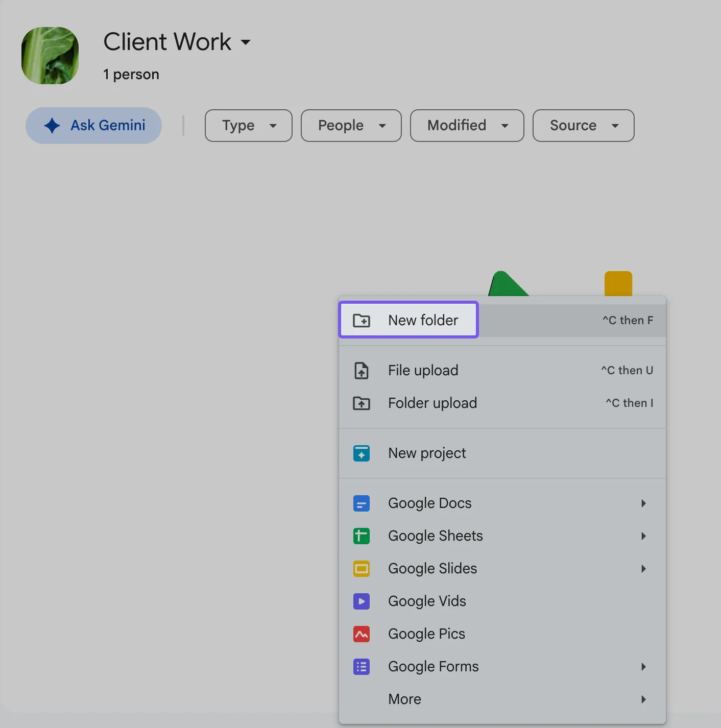Expand the Google Docs submenu arrow
721x728 pixels.
[x=643, y=503]
